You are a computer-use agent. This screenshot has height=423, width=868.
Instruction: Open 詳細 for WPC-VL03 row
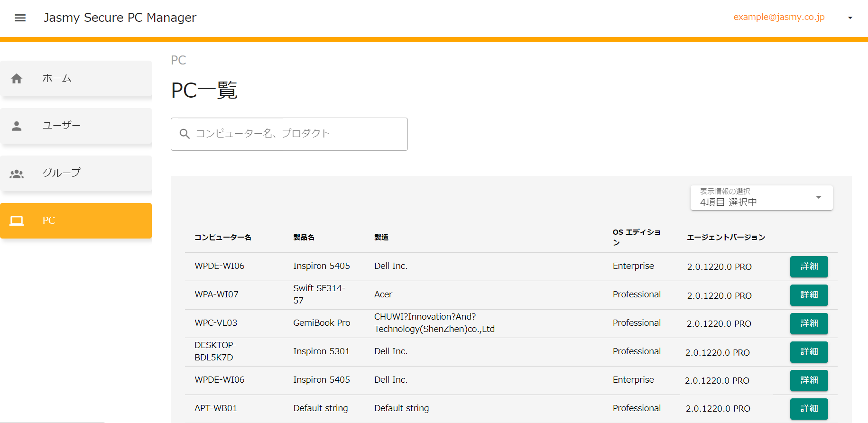[x=809, y=323]
